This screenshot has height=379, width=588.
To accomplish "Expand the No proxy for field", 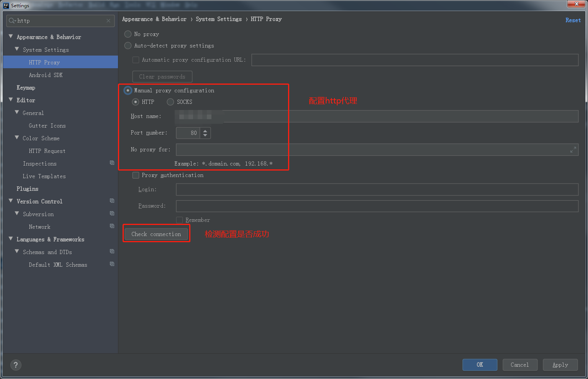I will (573, 150).
